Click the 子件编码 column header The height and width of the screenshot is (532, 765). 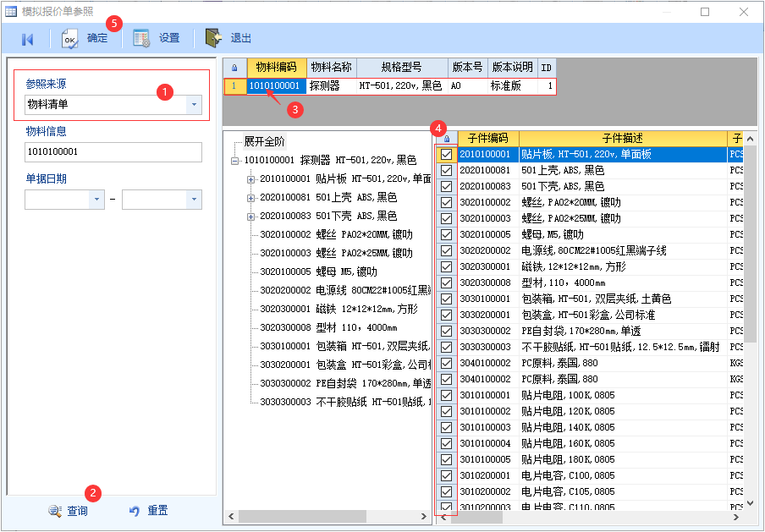tap(488, 139)
